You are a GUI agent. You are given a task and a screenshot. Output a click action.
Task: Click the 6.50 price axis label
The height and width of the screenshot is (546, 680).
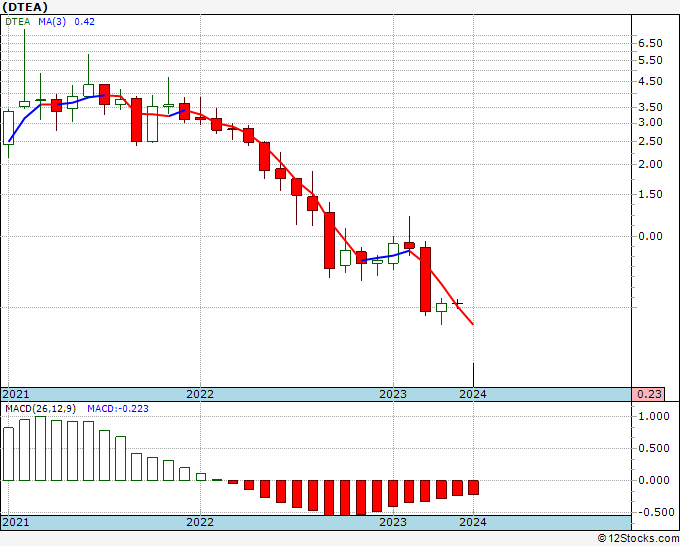point(650,43)
